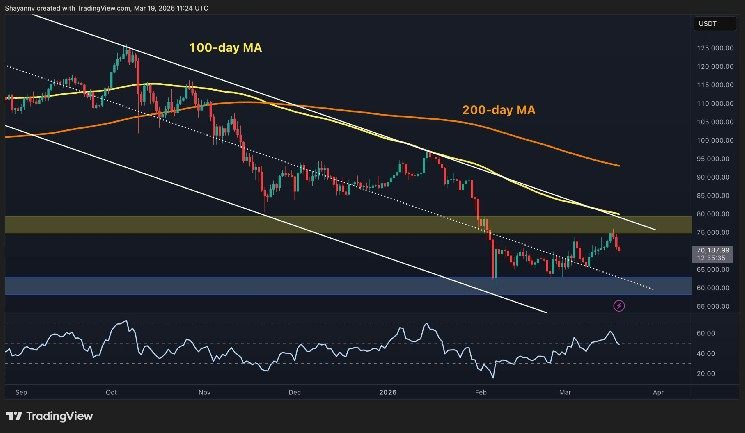Screen dimensions: 745x433
Task: Click the Dec label on time axis
Action: (295, 394)
